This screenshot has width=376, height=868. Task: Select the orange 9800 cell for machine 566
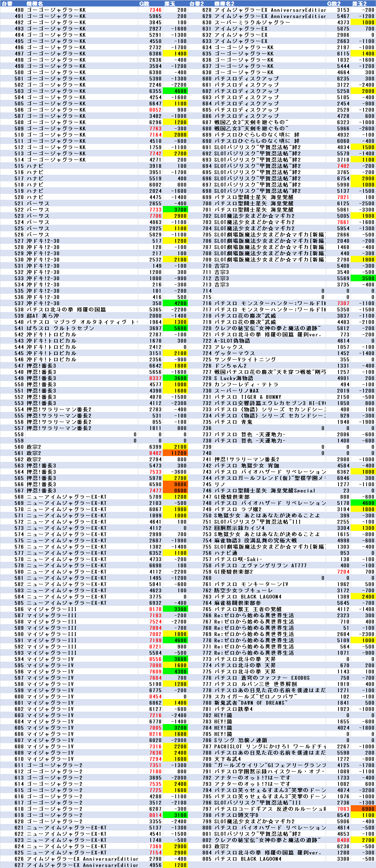175,484
